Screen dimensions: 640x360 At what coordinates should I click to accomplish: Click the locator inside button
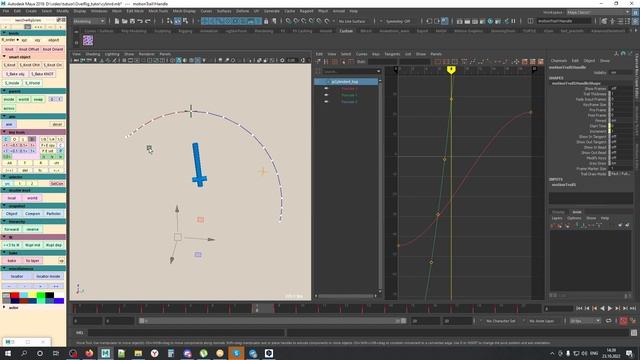click(48, 277)
